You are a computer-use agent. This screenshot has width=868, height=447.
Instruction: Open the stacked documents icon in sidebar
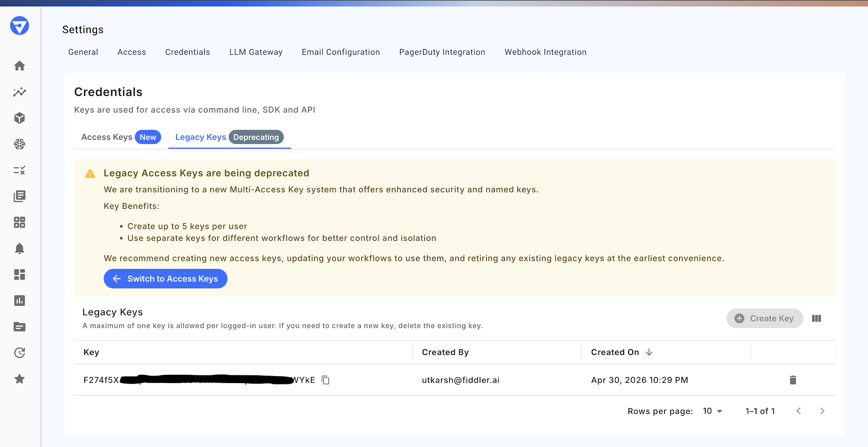click(x=20, y=196)
